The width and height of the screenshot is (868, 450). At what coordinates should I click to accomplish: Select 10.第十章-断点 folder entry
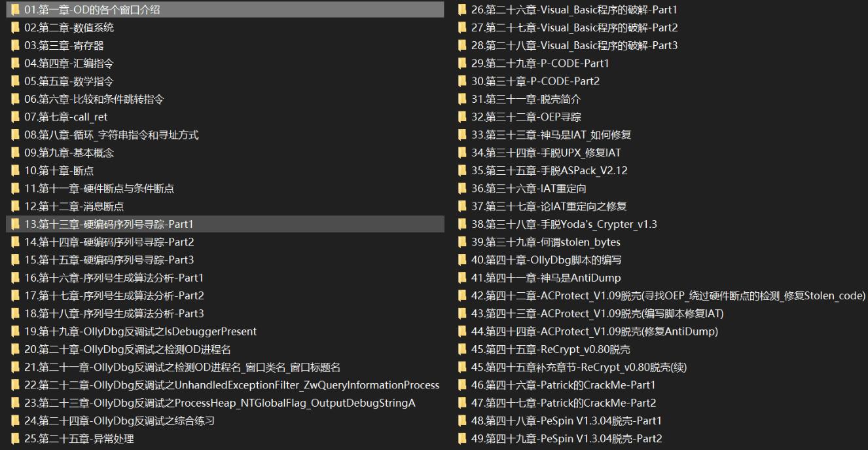[x=59, y=171]
